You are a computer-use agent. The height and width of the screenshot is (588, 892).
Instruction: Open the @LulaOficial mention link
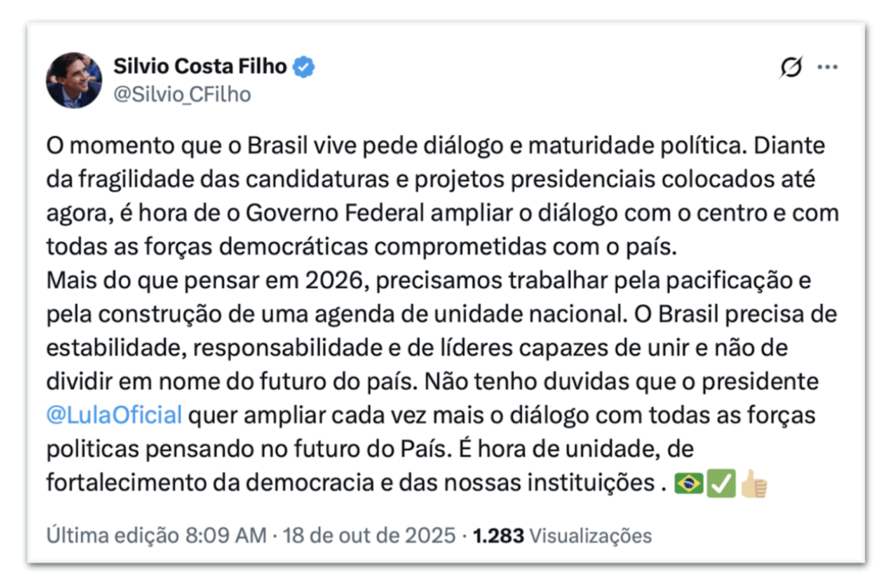[x=114, y=414]
